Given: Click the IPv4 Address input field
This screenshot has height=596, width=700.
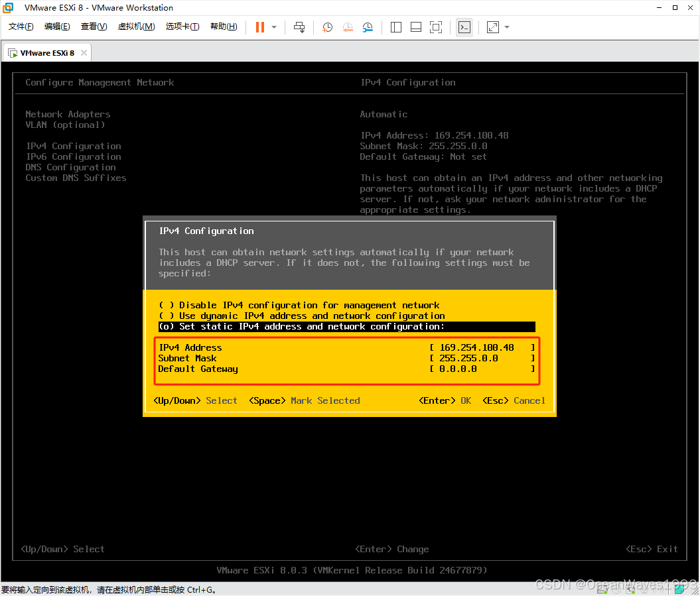Looking at the screenshot, I should (x=482, y=347).
